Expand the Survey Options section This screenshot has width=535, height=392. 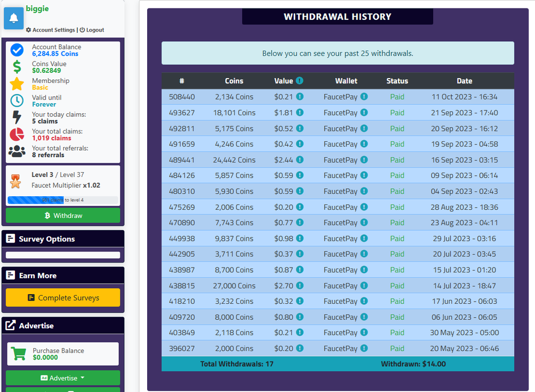click(x=63, y=239)
